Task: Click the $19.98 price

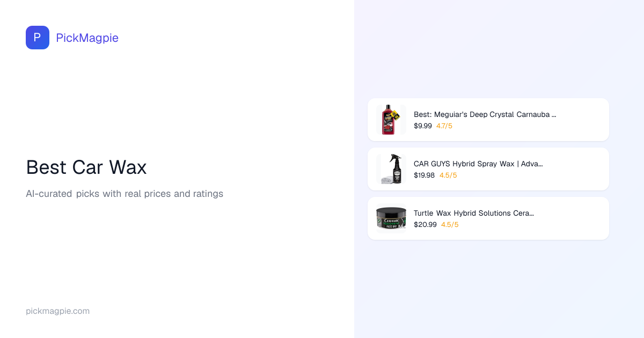Action: tap(424, 175)
